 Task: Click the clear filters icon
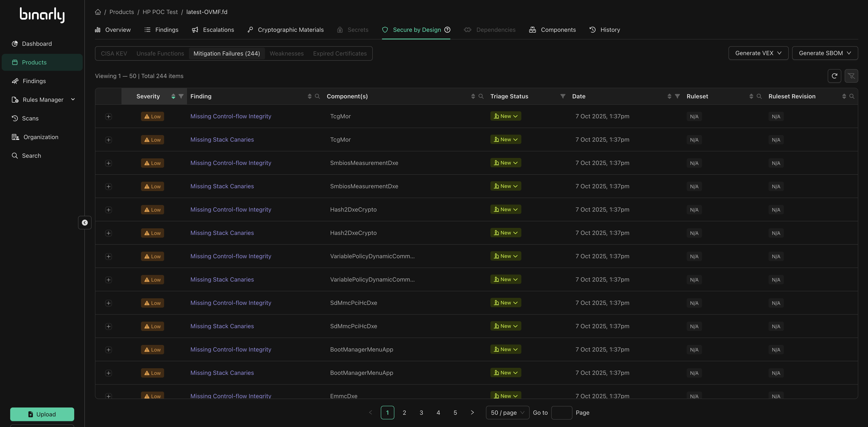[x=851, y=76]
